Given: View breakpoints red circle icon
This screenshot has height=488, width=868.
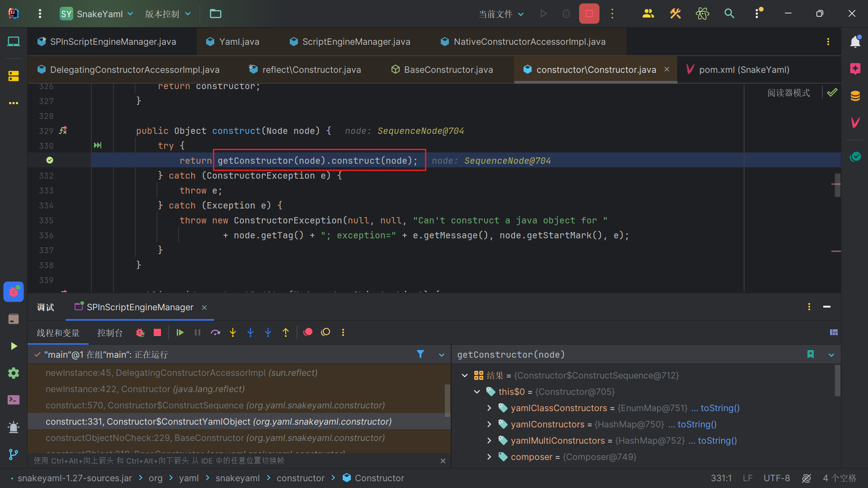Looking at the screenshot, I should pos(308,332).
